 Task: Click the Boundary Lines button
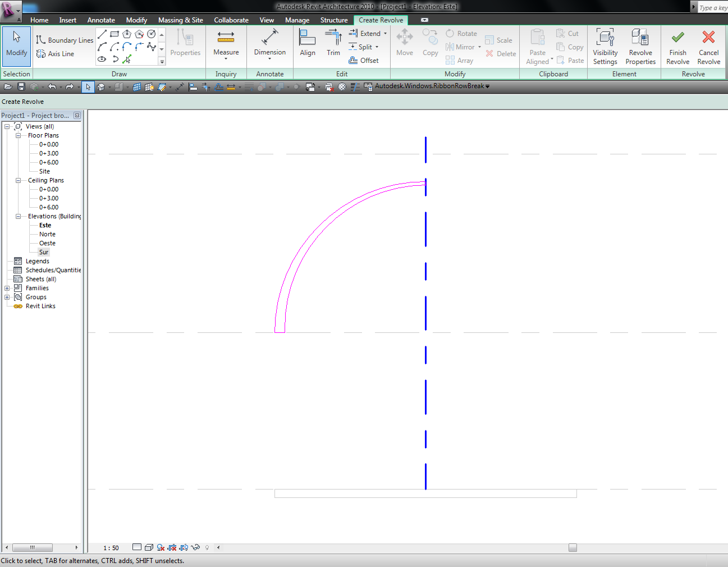point(65,40)
